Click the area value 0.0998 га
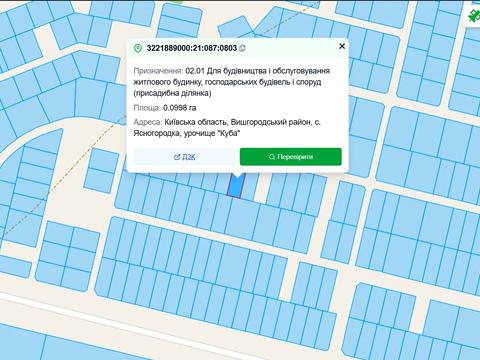The image size is (480, 360). pos(179,108)
